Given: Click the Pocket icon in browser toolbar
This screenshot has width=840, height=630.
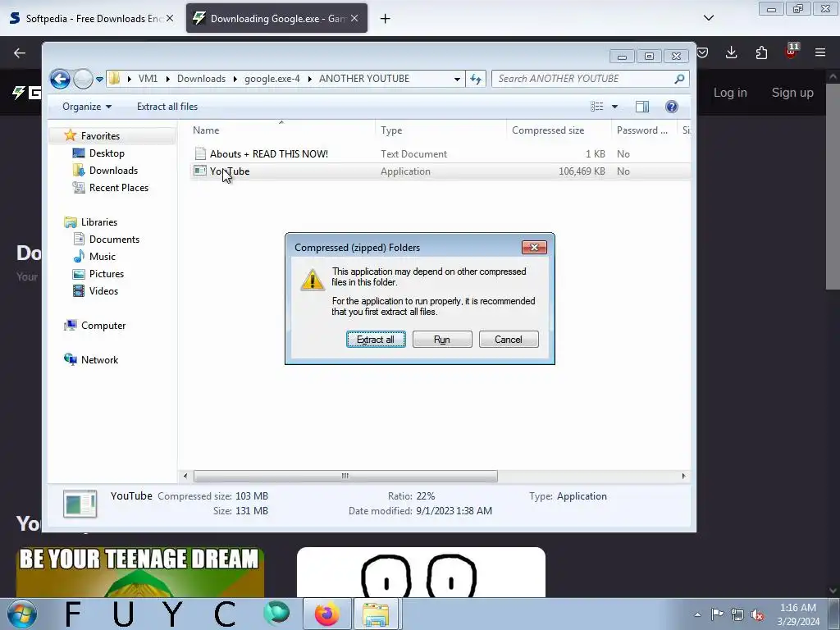Looking at the screenshot, I should tap(703, 52).
